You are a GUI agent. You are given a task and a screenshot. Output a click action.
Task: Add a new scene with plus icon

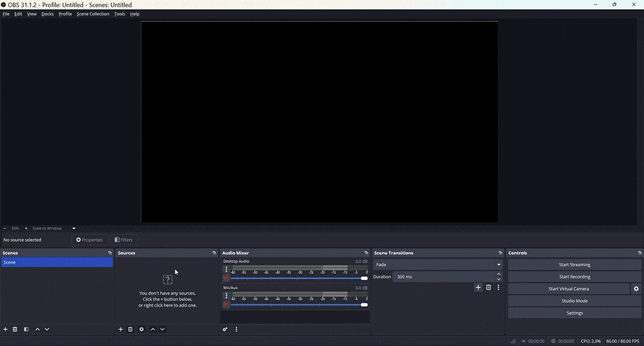pyautogui.click(x=5, y=329)
